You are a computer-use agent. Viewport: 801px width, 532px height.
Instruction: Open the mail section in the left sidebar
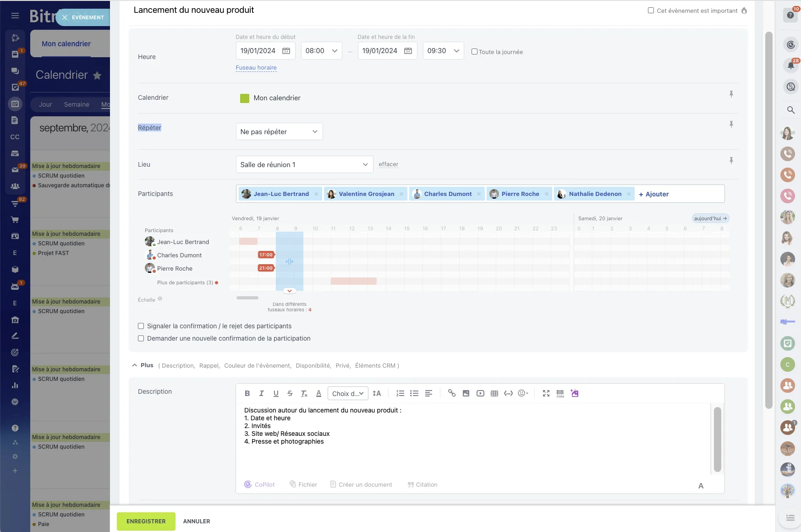[15, 169]
